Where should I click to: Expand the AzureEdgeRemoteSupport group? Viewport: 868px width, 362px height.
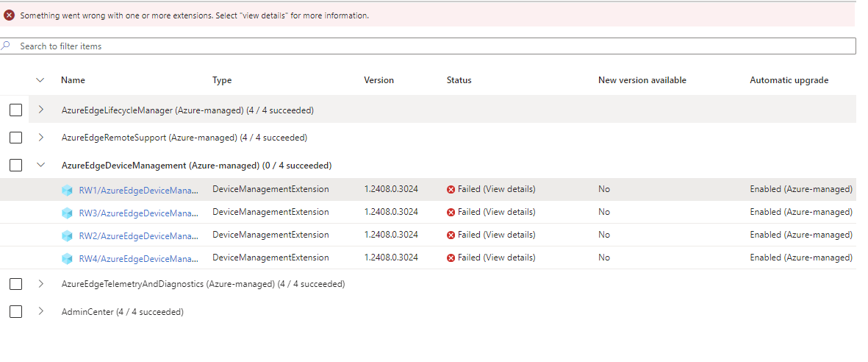click(x=40, y=137)
